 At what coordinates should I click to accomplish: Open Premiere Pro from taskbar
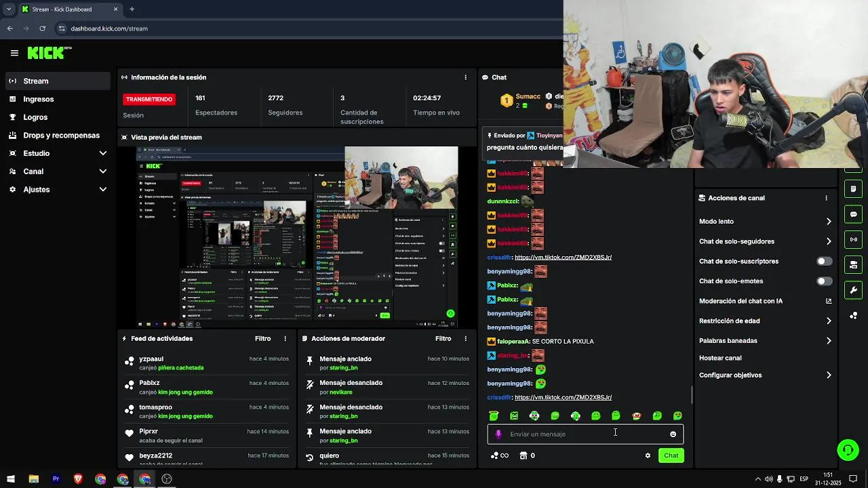[x=56, y=479]
